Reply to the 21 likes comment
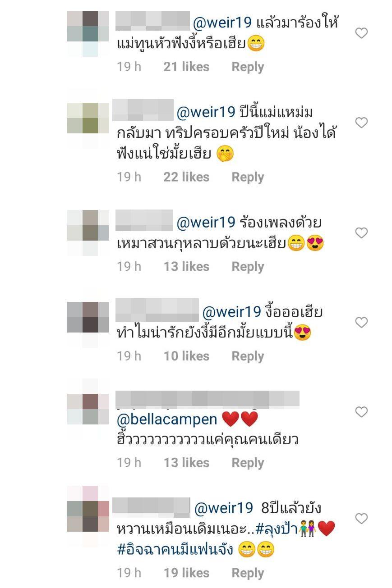The image size is (392, 588). (x=248, y=67)
